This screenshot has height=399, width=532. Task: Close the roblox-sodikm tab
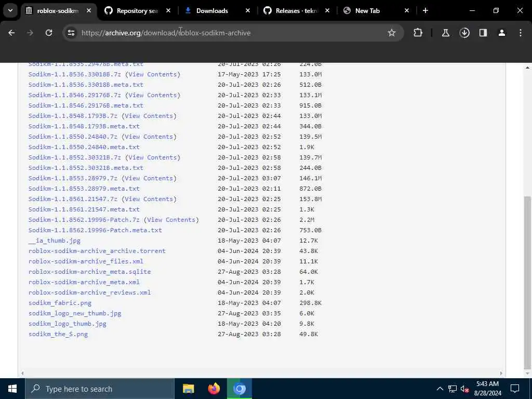tap(88, 11)
